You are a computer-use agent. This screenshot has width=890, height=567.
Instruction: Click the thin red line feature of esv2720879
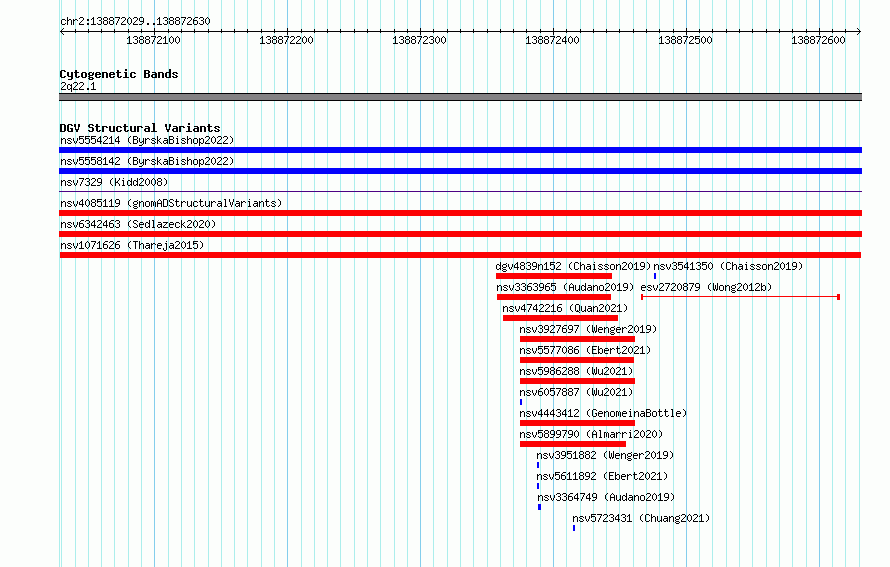(x=740, y=297)
